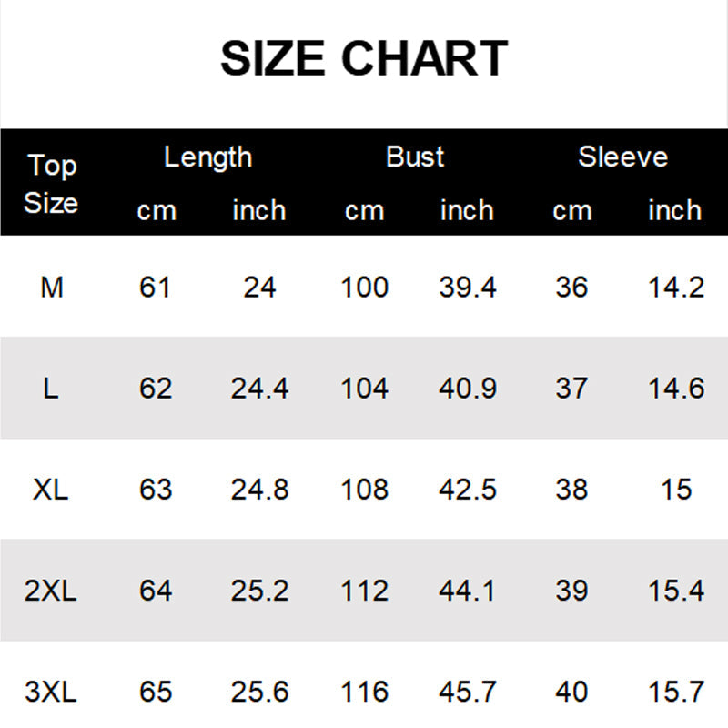Click the 3XL size row label
Image resolution: width=728 pixels, height=728 pixels.
(x=51, y=693)
